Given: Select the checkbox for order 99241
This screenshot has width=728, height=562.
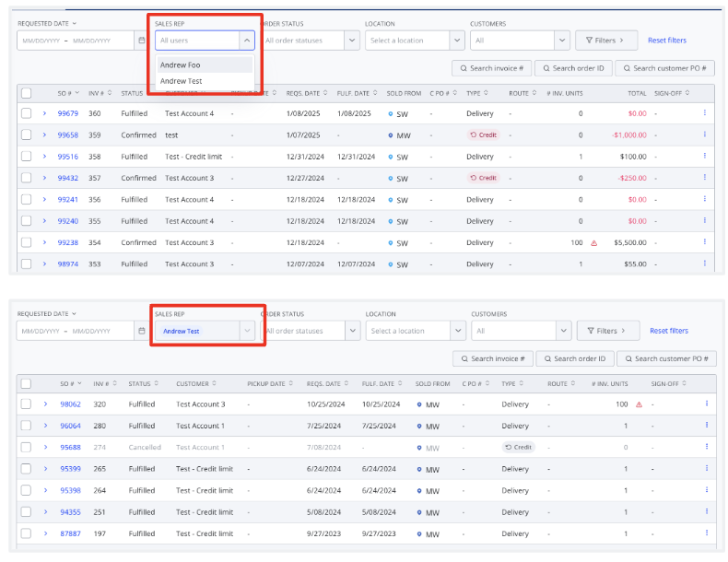Looking at the screenshot, I should click(27, 199).
